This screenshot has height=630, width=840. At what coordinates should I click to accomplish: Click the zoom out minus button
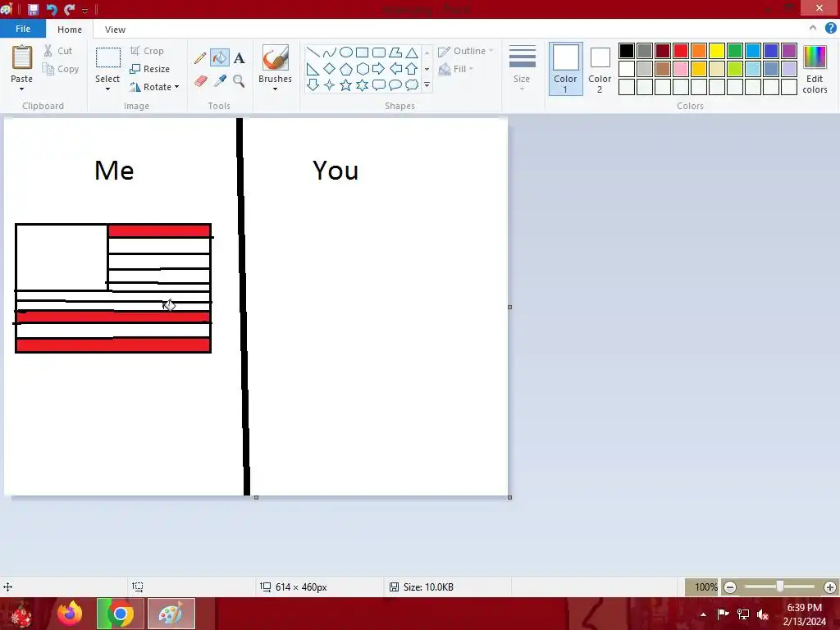tap(729, 587)
